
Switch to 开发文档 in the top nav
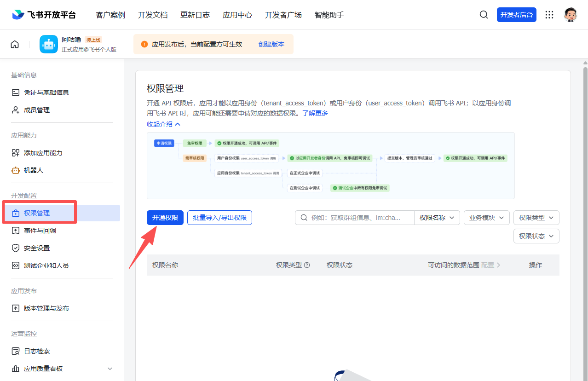click(x=153, y=14)
